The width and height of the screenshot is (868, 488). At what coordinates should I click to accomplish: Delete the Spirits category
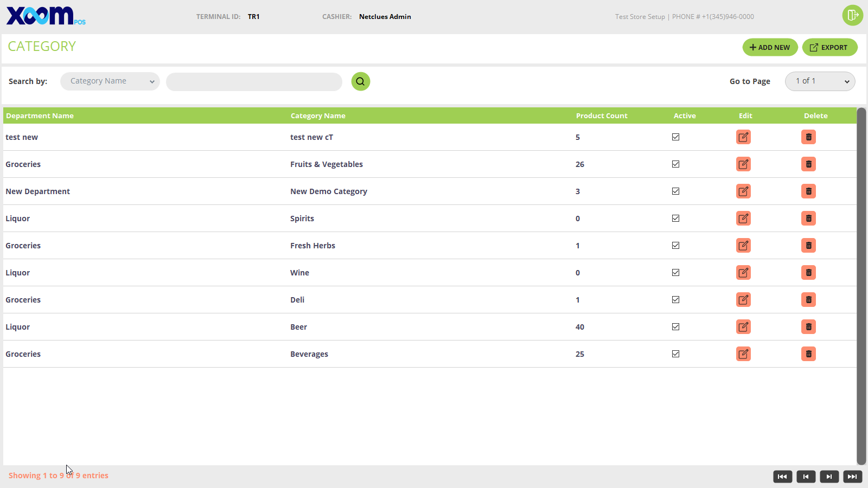[x=808, y=219]
